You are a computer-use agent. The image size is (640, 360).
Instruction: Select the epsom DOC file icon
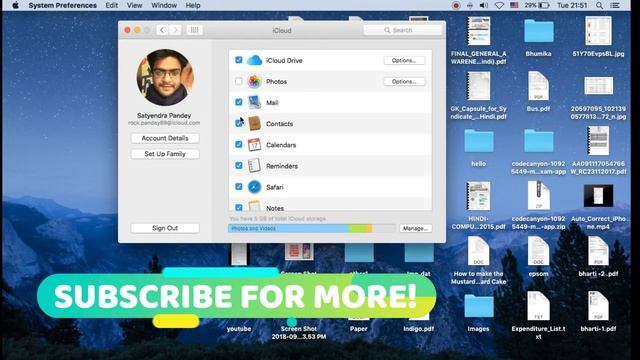538,251
